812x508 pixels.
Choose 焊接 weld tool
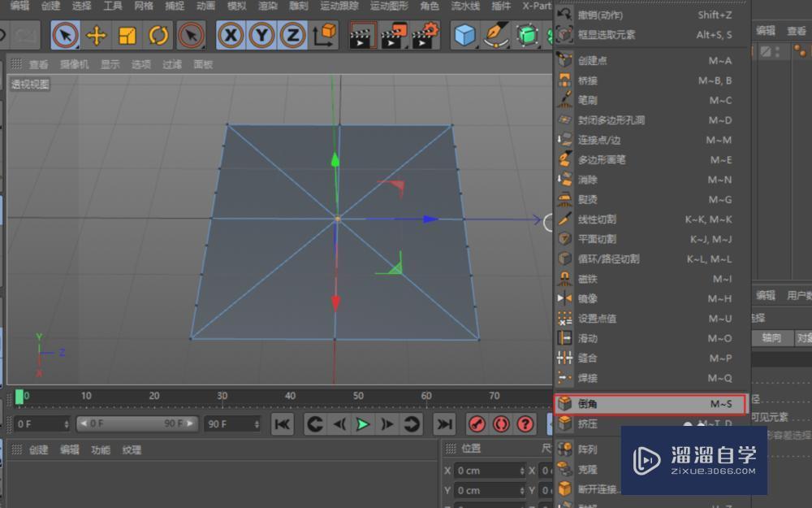tap(651, 378)
